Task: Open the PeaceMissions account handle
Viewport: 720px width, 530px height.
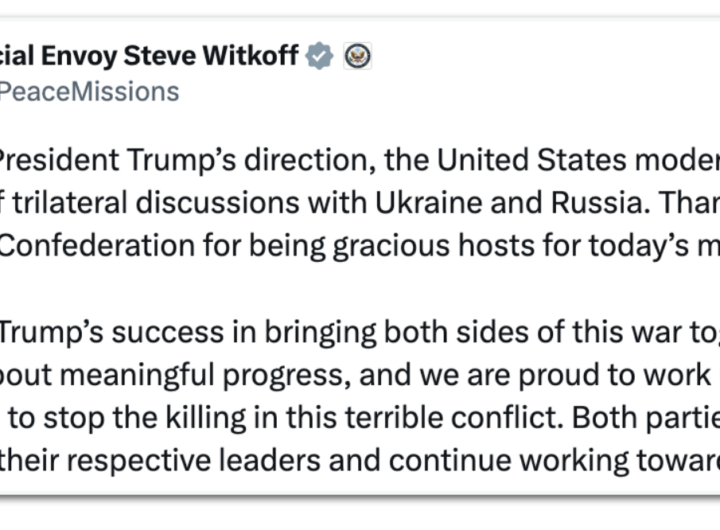Action: [90, 92]
